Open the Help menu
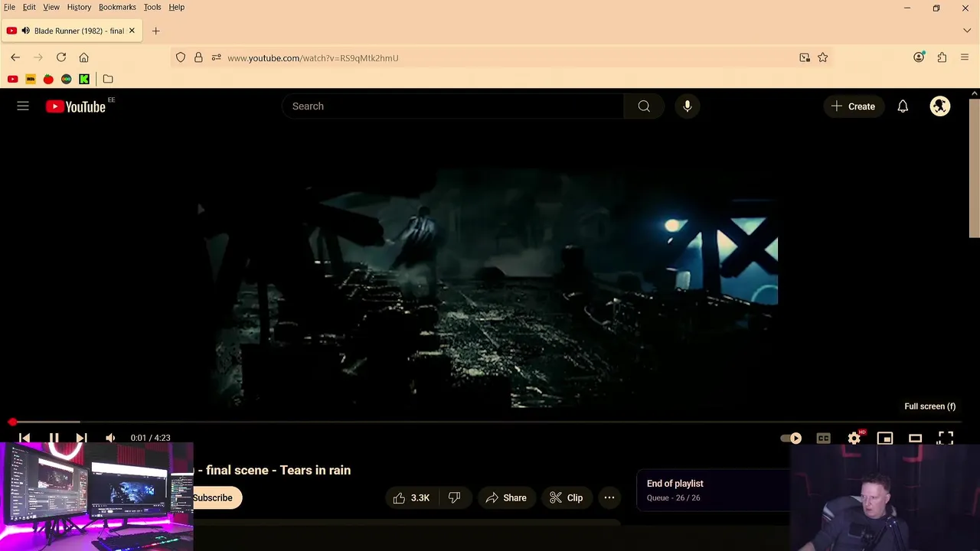This screenshot has height=551, width=980. (x=176, y=7)
